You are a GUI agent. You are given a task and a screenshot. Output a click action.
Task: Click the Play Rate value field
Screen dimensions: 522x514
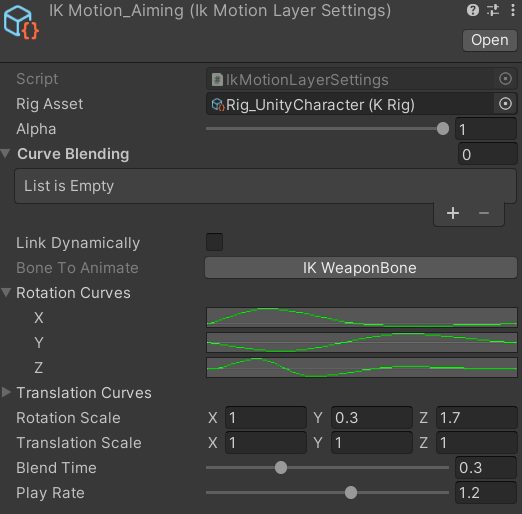[x=486, y=492]
